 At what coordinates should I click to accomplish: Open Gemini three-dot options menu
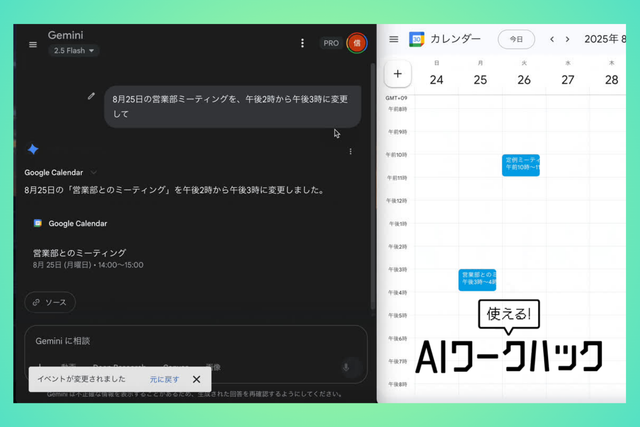[303, 43]
